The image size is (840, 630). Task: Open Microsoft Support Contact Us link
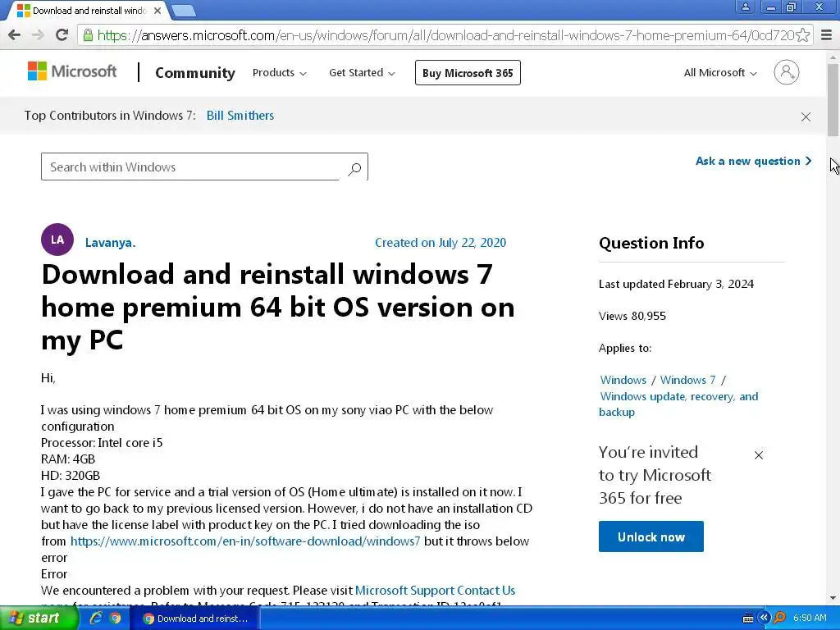435,591
